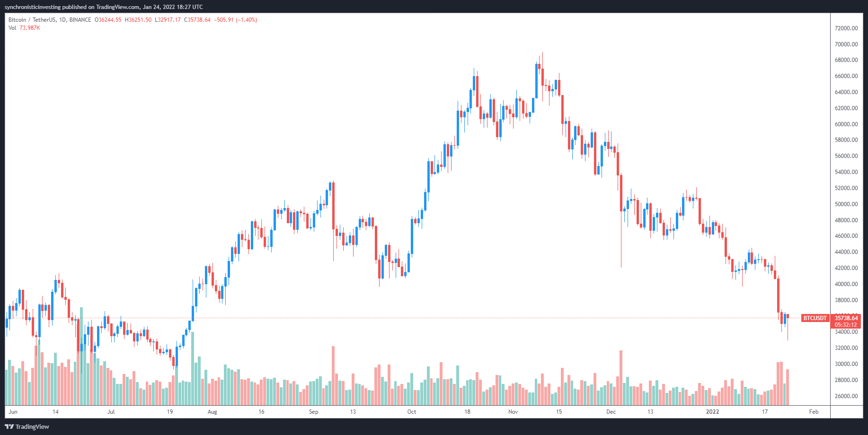The height and width of the screenshot is (435, 868).
Task: Click the tallest red volume bar near Dec
Action: click(621, 377)
